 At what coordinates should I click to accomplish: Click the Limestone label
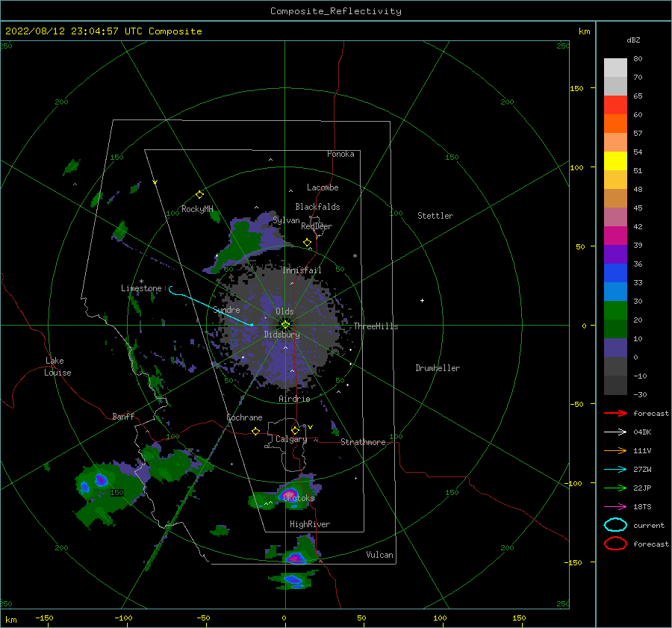pos(141,288)
